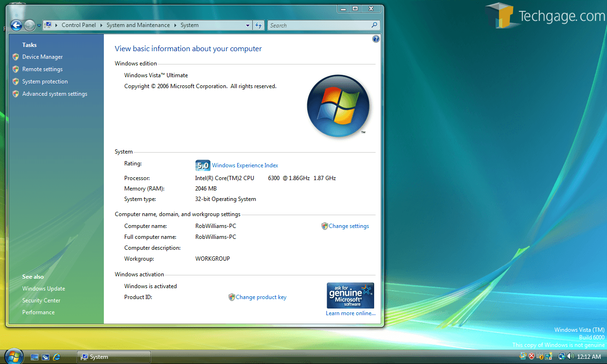Click Show Desktop quick launch icon
Image resolution: width=607 pixels, height=364 pixels.
coord(35,357)
